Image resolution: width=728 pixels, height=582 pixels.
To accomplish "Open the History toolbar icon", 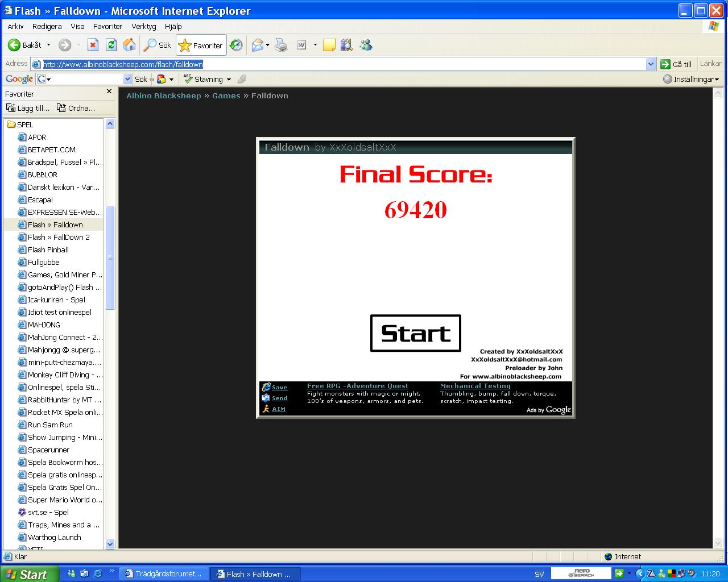I will [x=236, y=45].
